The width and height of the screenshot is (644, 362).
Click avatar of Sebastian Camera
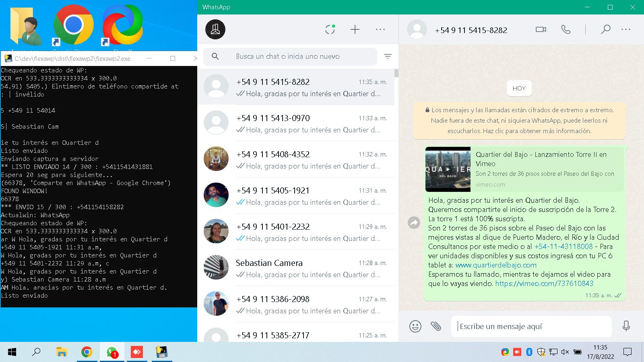216,267
